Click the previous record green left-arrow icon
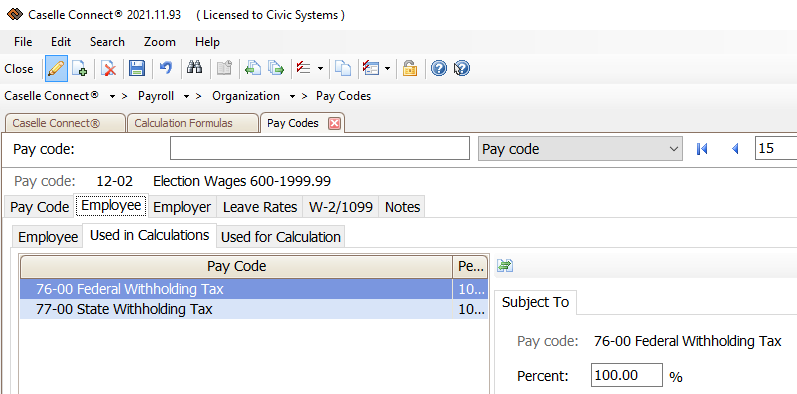The image size is (797, 394). click(253, 68)
